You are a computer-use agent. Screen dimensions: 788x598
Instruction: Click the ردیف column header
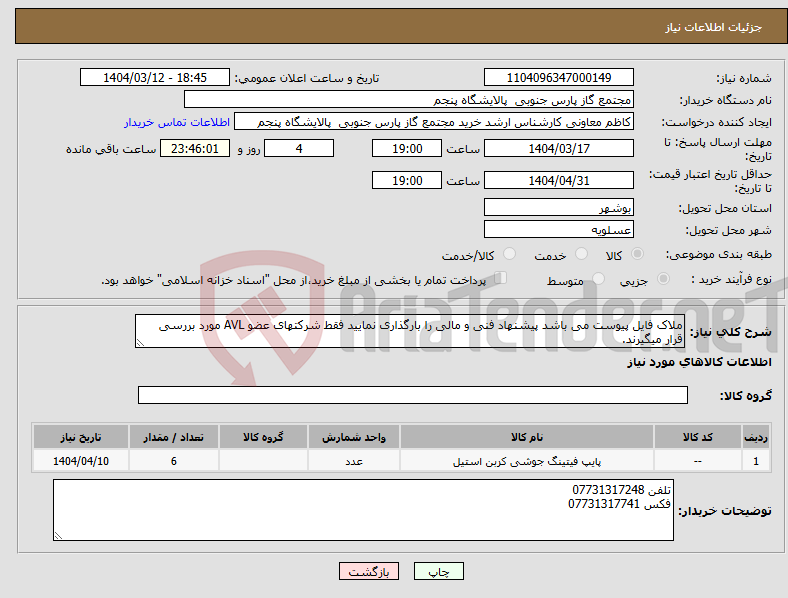click(756, 437)
